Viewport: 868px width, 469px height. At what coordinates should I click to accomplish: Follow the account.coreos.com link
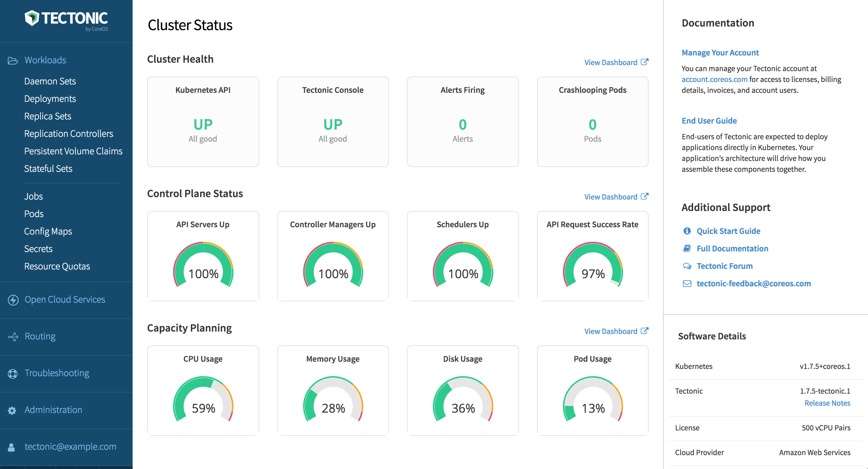pyautogui.click(x=714, y=79)
